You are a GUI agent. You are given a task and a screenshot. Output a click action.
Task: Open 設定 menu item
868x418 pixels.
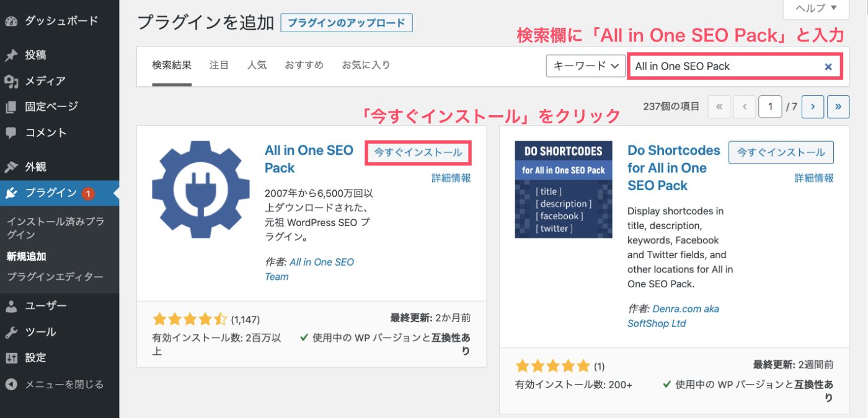click(x=35, y=358)
